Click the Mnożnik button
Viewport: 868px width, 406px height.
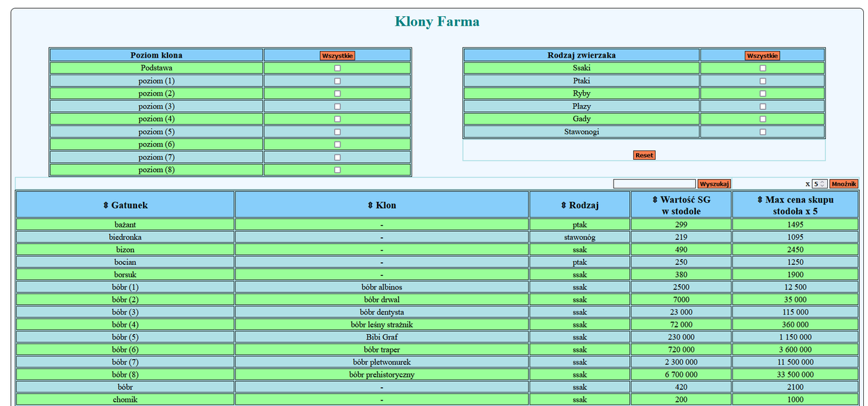[844, 184]
